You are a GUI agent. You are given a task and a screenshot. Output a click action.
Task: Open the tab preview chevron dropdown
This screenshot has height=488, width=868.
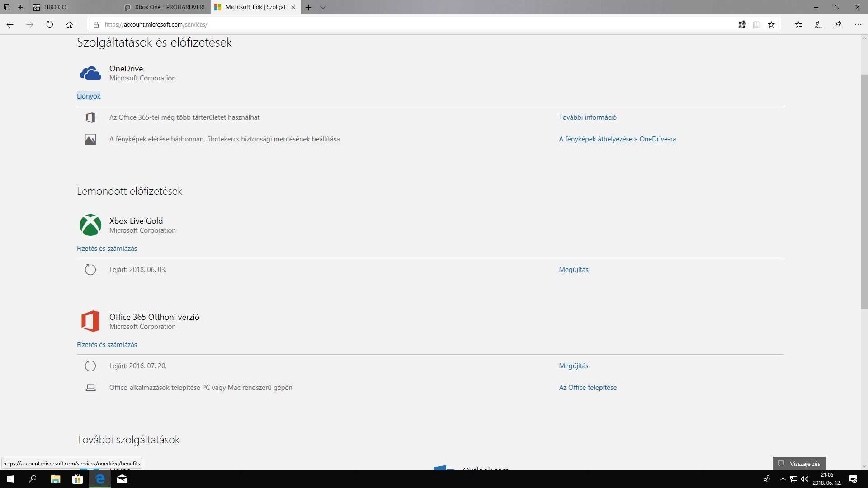point(323,7)
